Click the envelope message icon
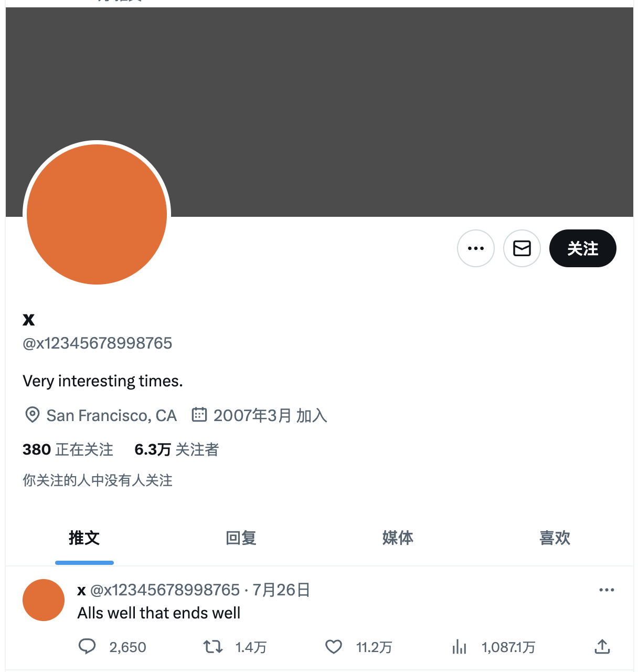The height and width of the screenshot is (672, 638). pyautogui.click(x=522, y=248)
